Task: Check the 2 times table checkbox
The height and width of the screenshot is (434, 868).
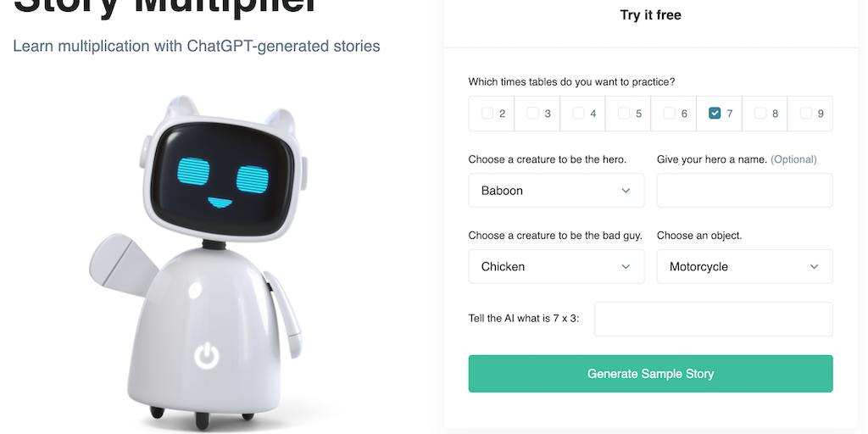Action: point(487,114)
